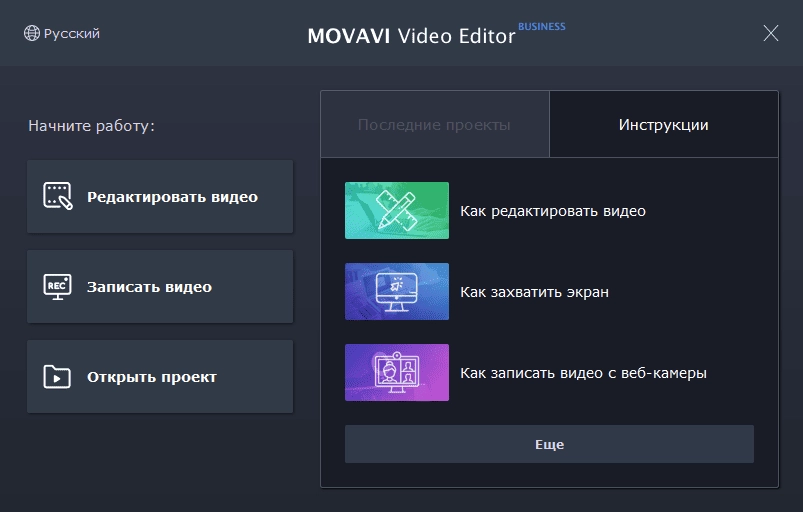803x512 pixels.
Task: Click the REC monitor icon
Action: coord(57,287)
